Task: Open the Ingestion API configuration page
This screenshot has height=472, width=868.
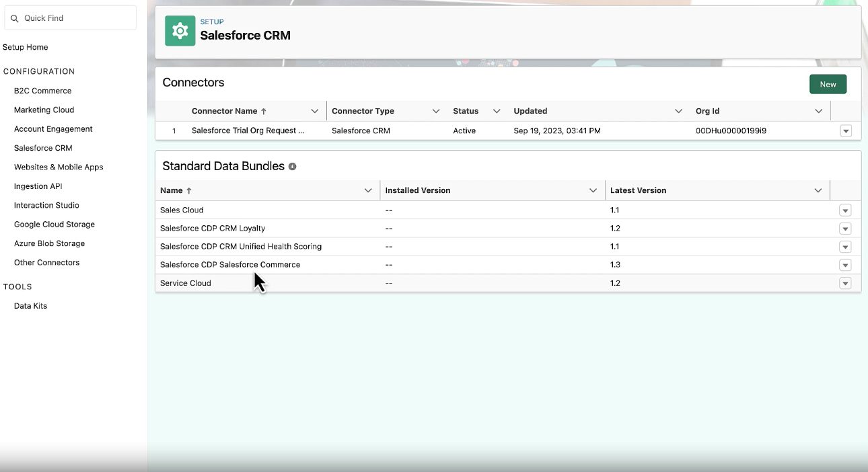Action: [38, 186]
